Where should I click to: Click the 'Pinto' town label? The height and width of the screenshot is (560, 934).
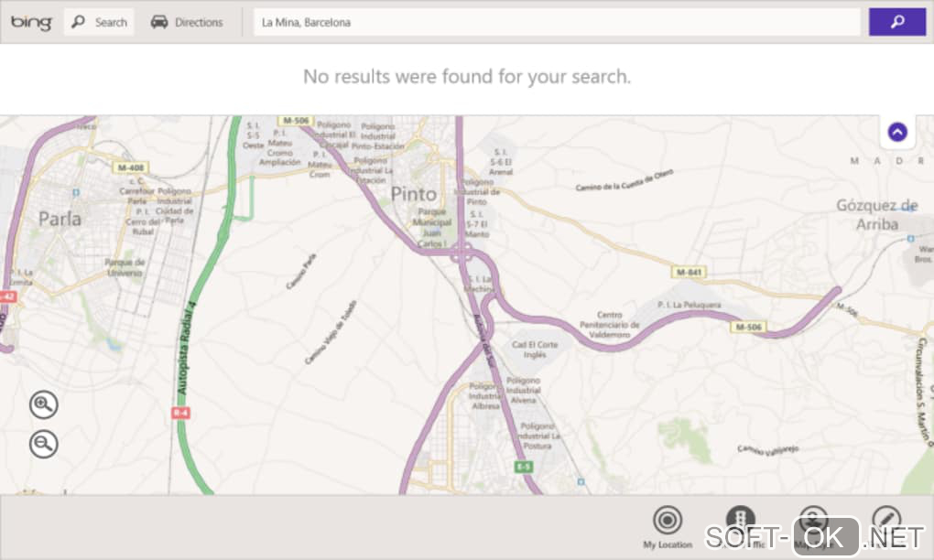(x=413, y=194)
